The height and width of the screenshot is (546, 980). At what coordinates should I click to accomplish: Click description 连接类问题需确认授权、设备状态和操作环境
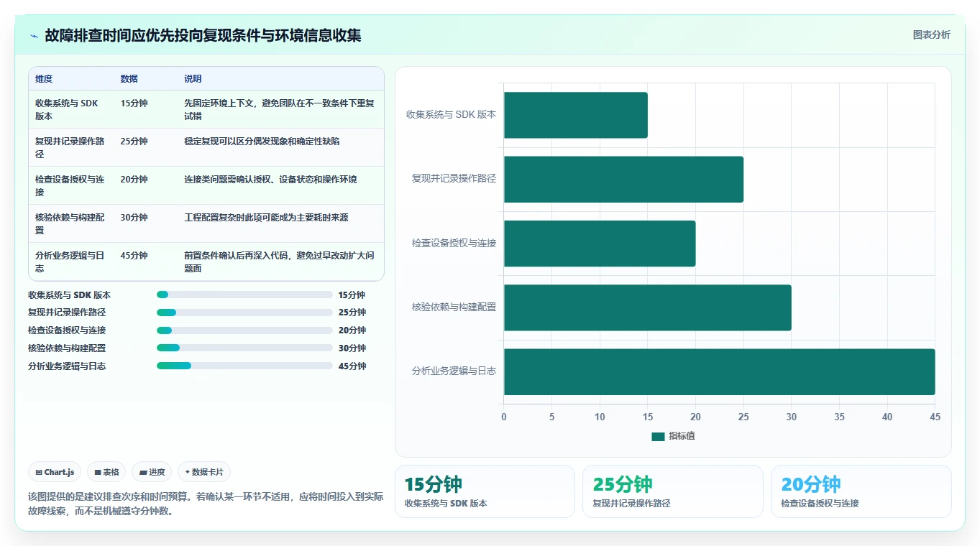[x=270, y=180]
